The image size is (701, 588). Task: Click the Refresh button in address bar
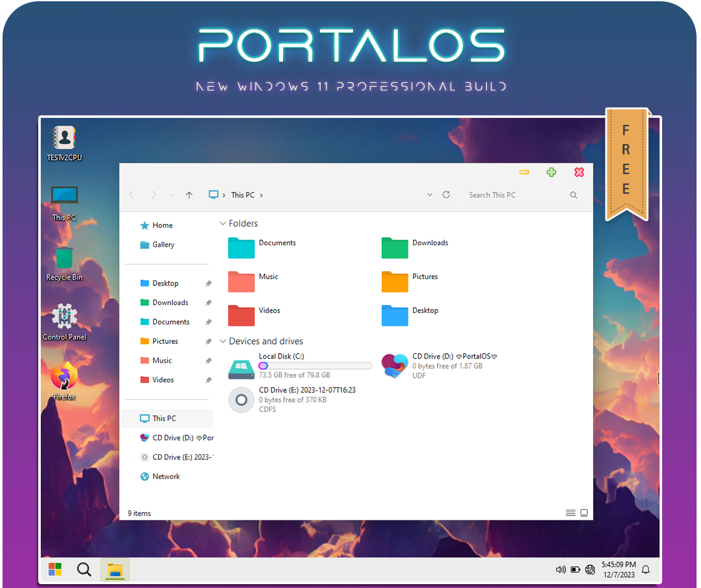[x=446, y=195]
